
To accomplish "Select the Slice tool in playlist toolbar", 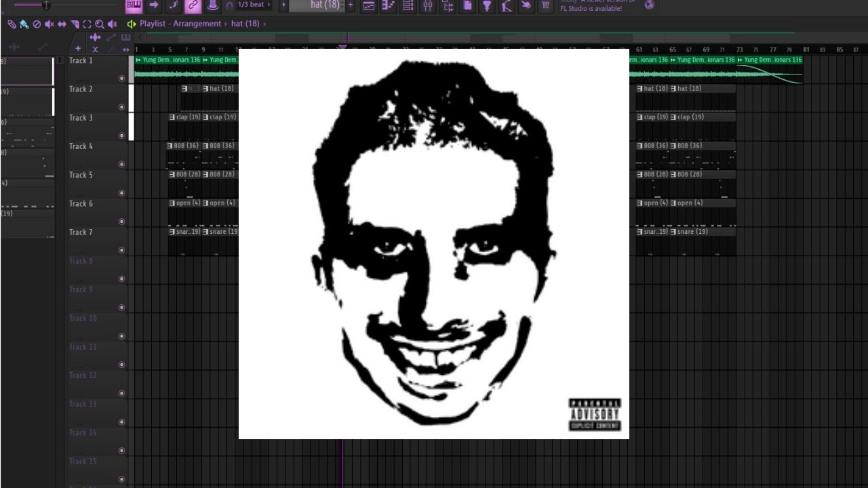I will pyautogui.click(x=75, y=24).
